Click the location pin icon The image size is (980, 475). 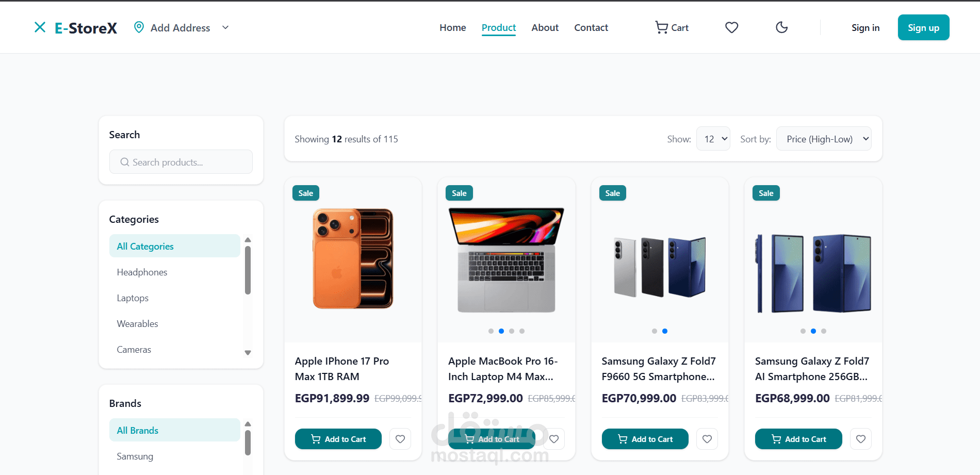tap(139, 27)
